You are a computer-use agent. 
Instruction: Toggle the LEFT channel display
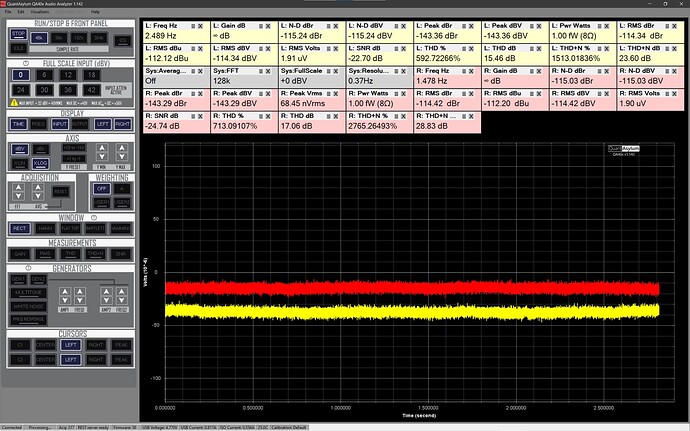pos(103,124)
